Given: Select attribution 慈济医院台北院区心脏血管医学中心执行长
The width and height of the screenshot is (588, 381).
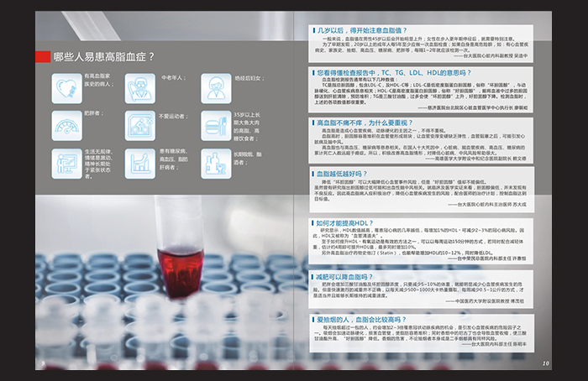Looking at the screenshot, I should coord(470,107).
